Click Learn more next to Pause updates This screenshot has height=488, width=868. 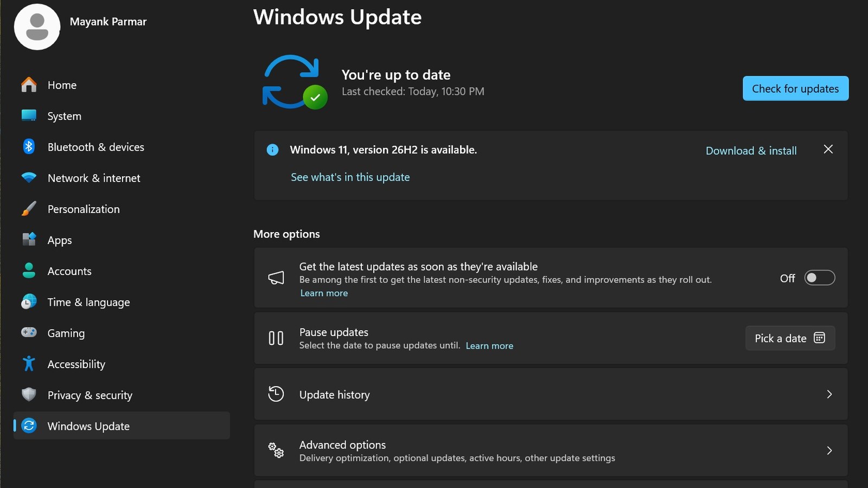point(489,346)
